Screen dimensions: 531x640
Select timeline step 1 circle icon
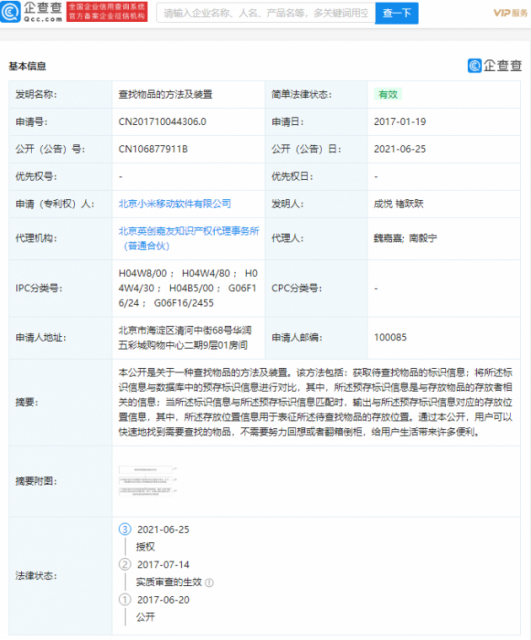tap(125, 600)
